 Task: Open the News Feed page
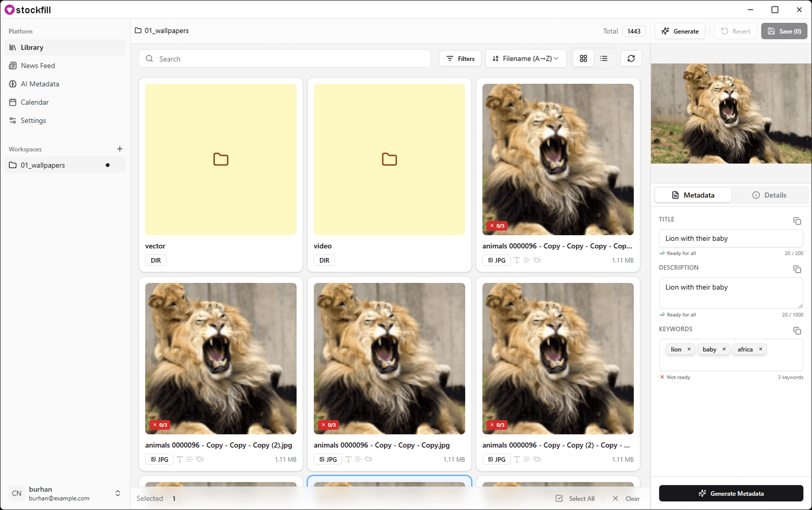(65, 66)
